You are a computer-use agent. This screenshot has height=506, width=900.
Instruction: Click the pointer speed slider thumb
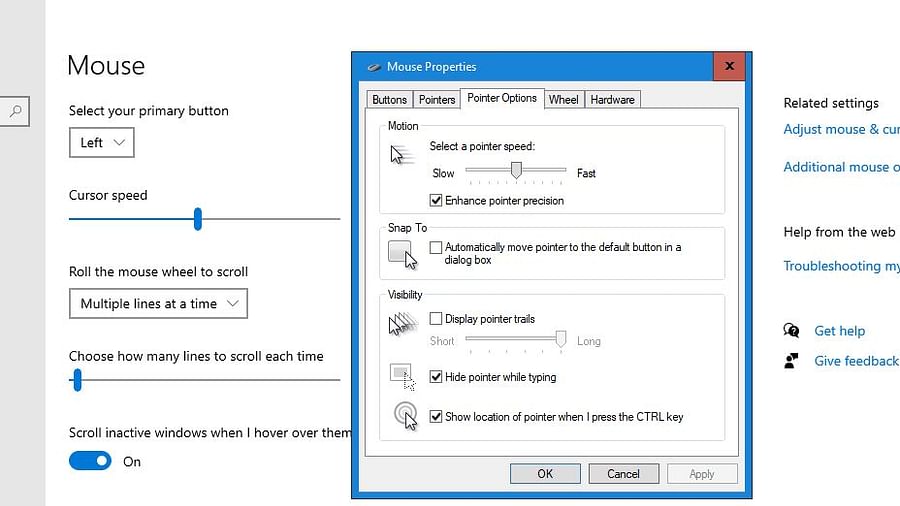point(516,170)
